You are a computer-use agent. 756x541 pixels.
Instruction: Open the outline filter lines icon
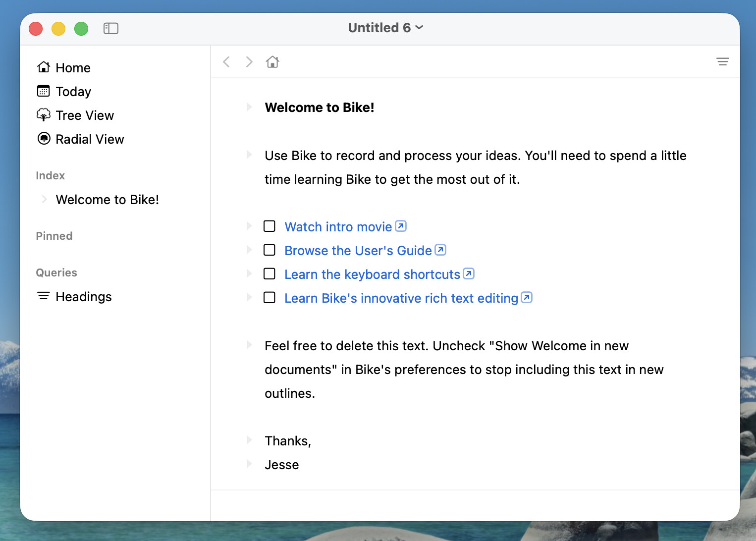pos(722,62)
